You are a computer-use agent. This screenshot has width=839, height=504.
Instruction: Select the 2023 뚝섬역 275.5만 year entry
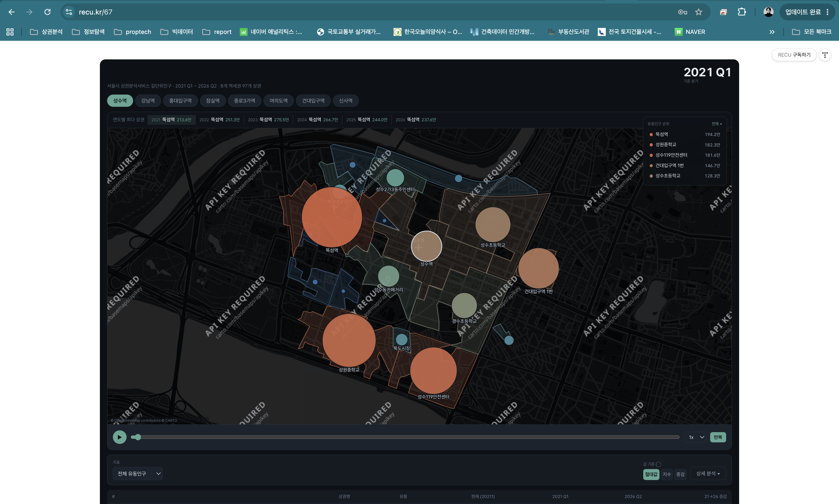tap(268, 120)
